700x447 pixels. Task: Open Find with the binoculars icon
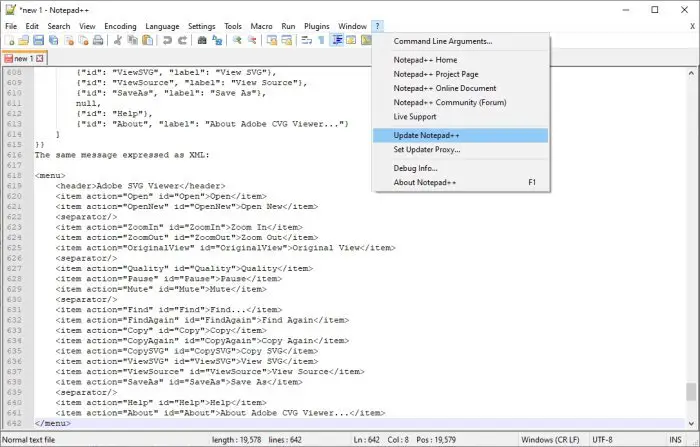[202, 41]
